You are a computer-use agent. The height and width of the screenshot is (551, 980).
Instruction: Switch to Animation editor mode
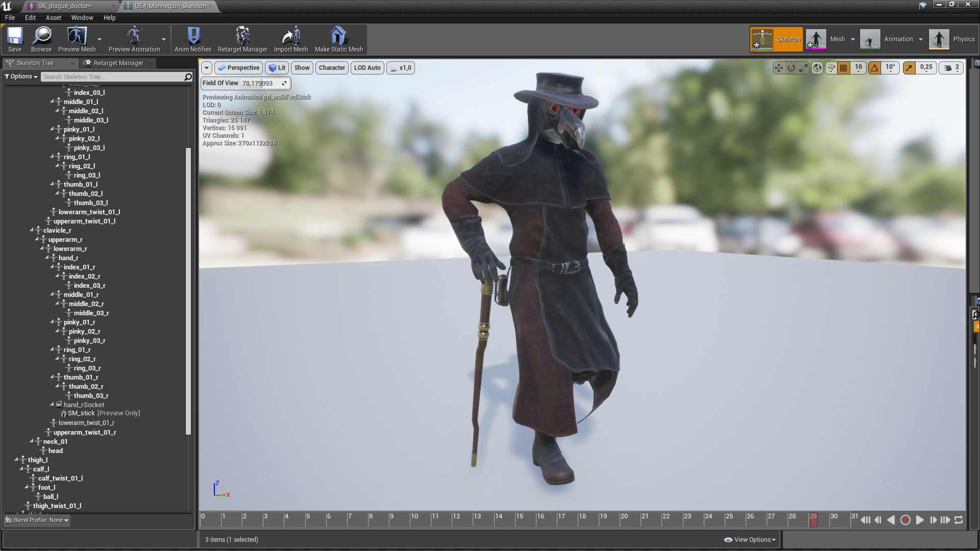point(887,39)
